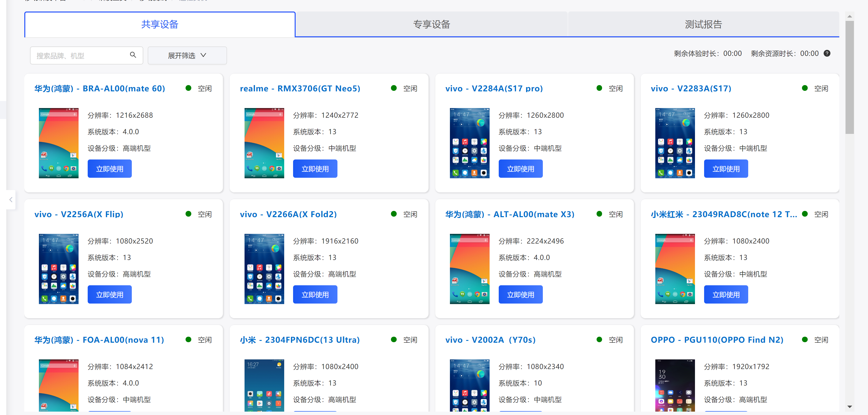
Task: Open the 专享设备 tab
Action: coord(432,24)
